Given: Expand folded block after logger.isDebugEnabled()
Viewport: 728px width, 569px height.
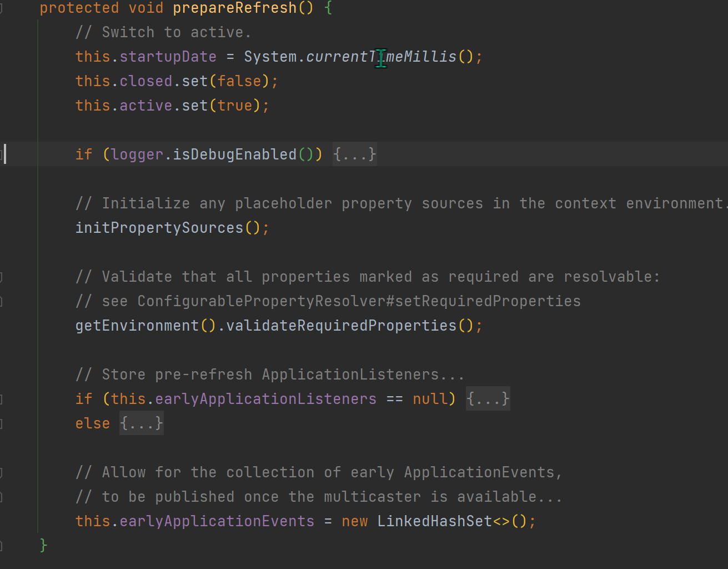Looking at the screenshot, I should pyautogui.click(x=355, y=154).
